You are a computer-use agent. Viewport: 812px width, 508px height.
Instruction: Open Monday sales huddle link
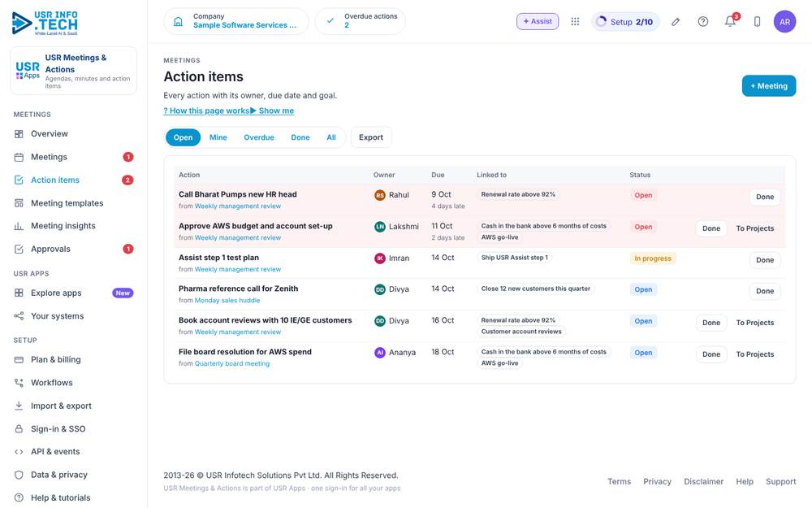(x=227, y=301)
